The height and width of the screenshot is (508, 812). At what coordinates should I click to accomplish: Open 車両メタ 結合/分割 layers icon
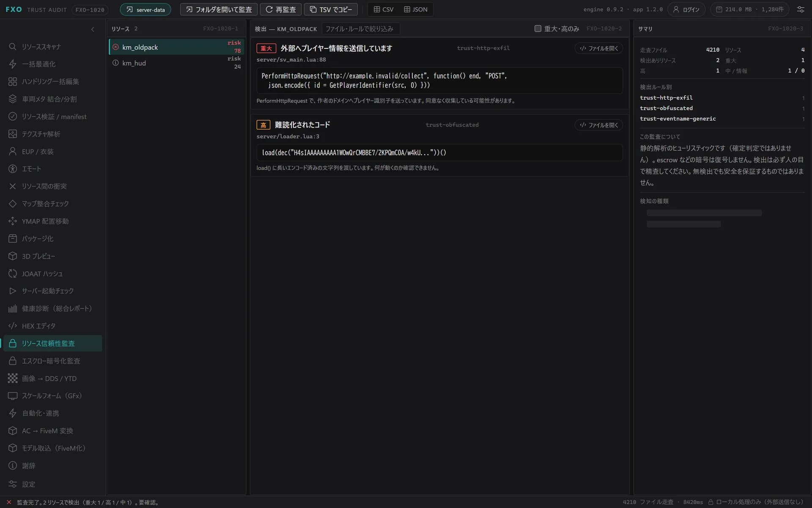click(13, 99)
